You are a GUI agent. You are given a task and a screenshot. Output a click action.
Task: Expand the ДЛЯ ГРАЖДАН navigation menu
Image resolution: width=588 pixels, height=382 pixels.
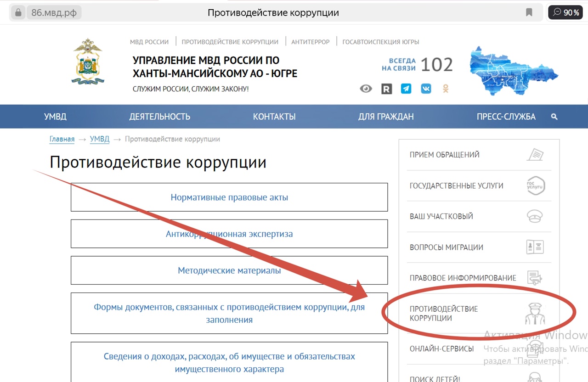click(386, 117)
